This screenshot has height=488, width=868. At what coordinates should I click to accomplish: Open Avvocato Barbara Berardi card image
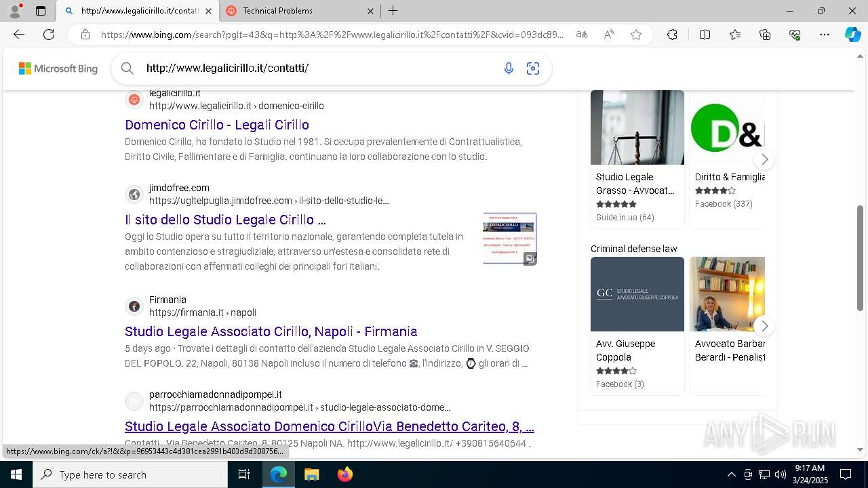[727, 294]
